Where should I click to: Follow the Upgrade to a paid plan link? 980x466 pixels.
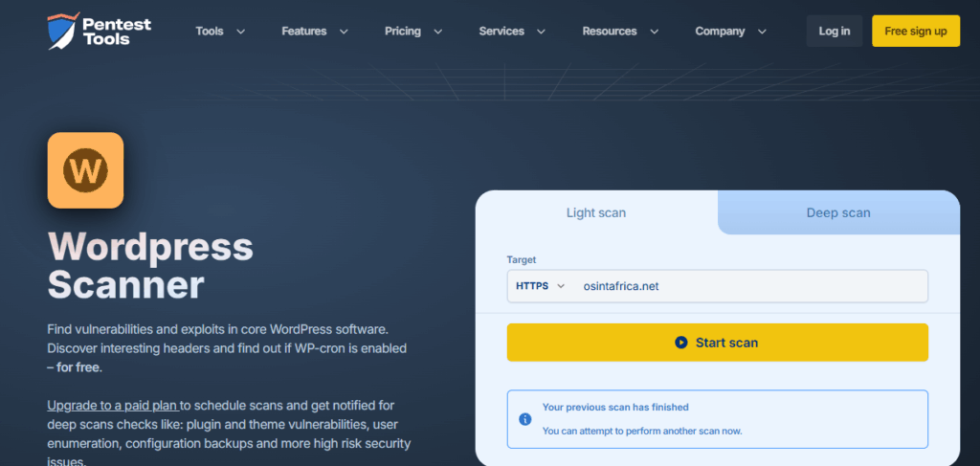112,406
